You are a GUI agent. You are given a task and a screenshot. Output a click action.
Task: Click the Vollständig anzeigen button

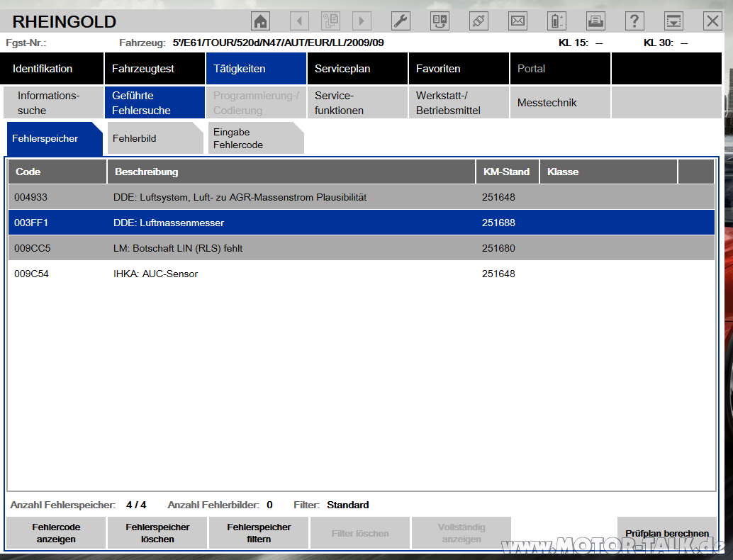click(x=461, y=533)
